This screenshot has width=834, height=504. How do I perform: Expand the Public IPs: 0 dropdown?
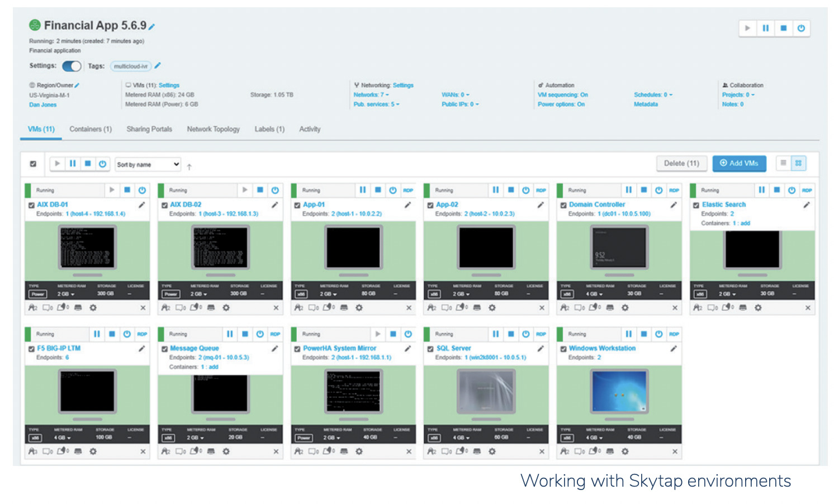point(460,104)
